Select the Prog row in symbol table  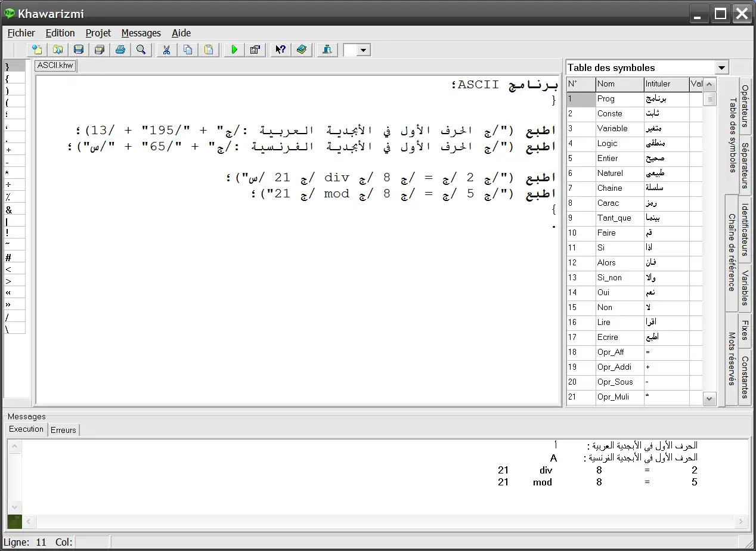click(634, 99)
